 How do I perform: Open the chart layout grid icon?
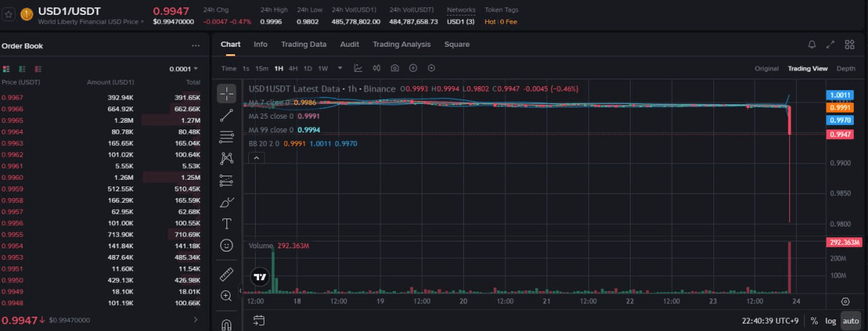850,44
